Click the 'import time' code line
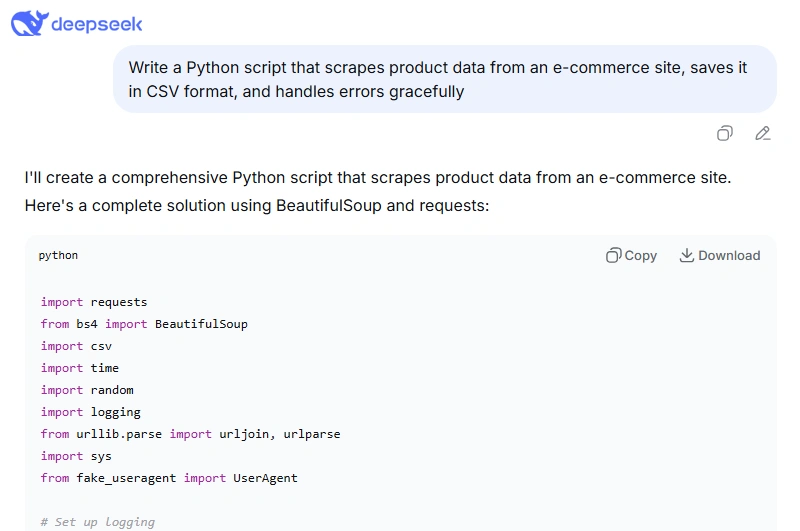This screenshot has width=800, height=531. [x=80, y=368]
